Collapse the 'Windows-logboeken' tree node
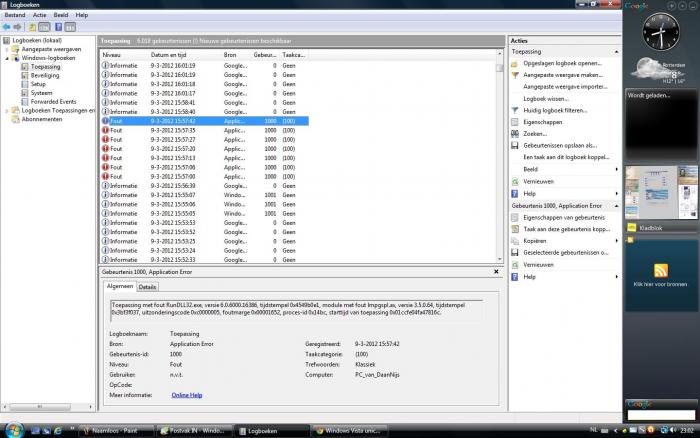Image resolution: width=700 pixels, height=438 pixels. (5, 58)
